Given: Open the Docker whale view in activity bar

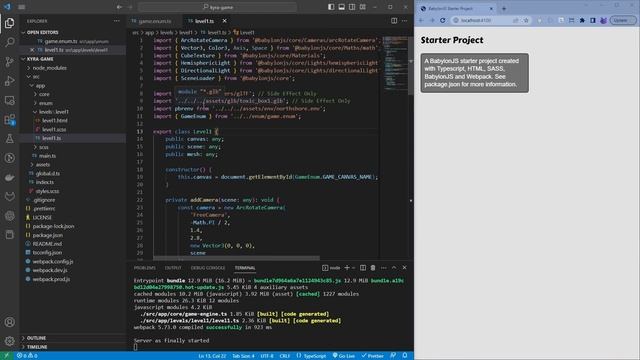Looking at the screenshot, I should click(9, 177).
